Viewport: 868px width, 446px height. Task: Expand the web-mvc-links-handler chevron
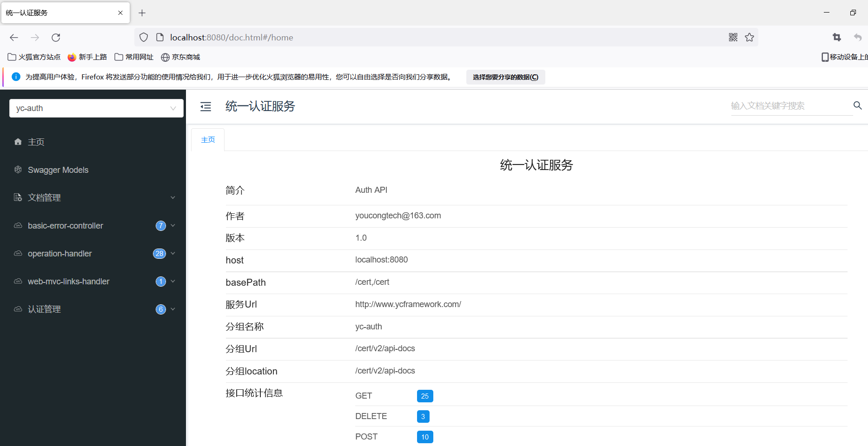point(172,281)
